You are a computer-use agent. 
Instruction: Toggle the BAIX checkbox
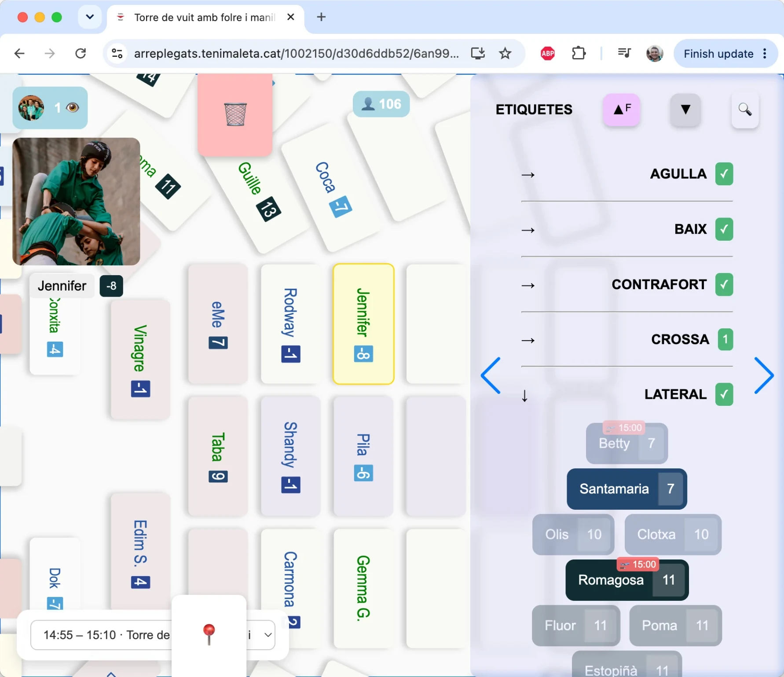tap(724, 229)
